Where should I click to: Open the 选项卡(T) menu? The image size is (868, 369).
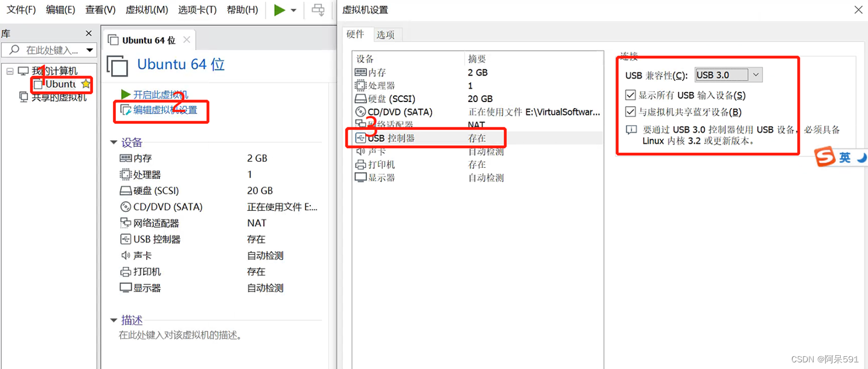coord(197,10)
